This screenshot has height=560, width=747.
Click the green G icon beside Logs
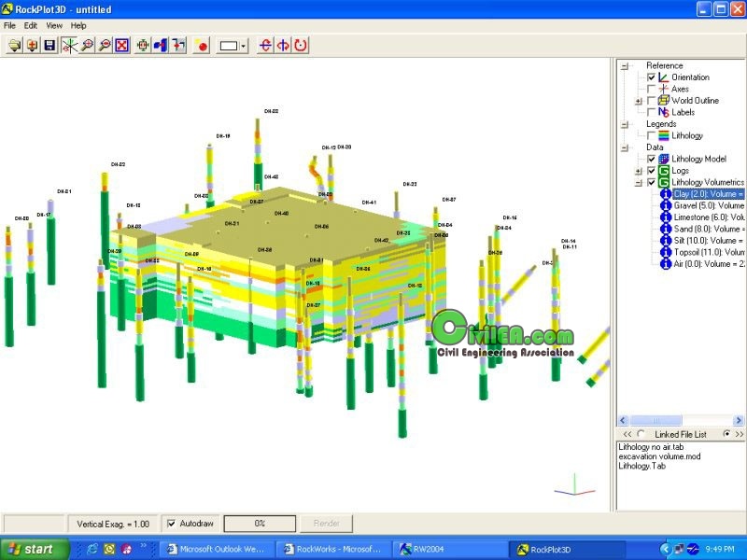[x=664, y=171]
